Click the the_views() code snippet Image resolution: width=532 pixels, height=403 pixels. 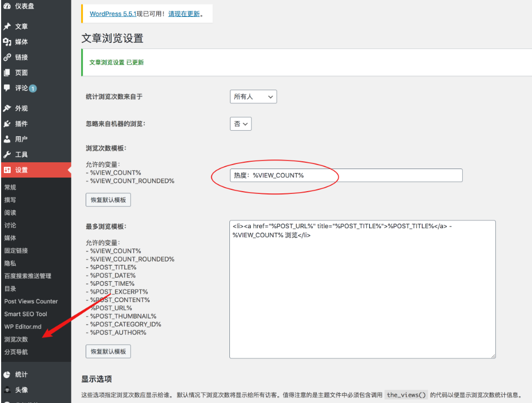coord(406,395)
